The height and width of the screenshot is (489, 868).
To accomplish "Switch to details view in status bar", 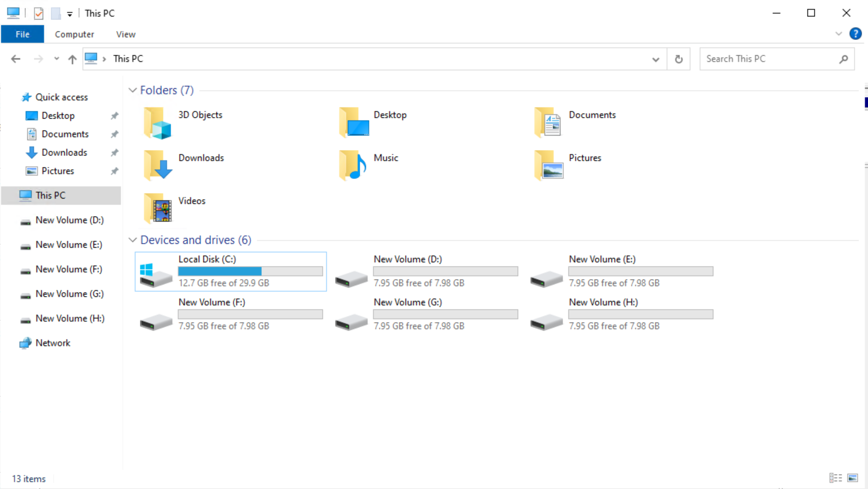I will [835, 478].
